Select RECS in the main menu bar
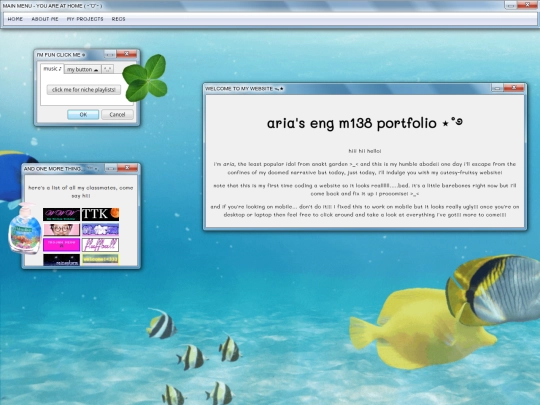The height and width of the screenshot is (405, 540). 118,19
